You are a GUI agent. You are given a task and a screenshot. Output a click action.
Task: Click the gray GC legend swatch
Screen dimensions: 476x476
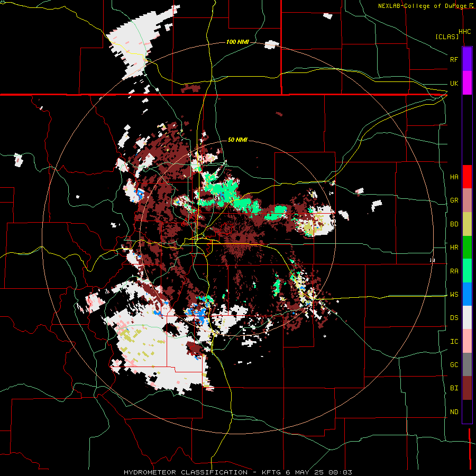pyautogui.click(x=467, y=364)
